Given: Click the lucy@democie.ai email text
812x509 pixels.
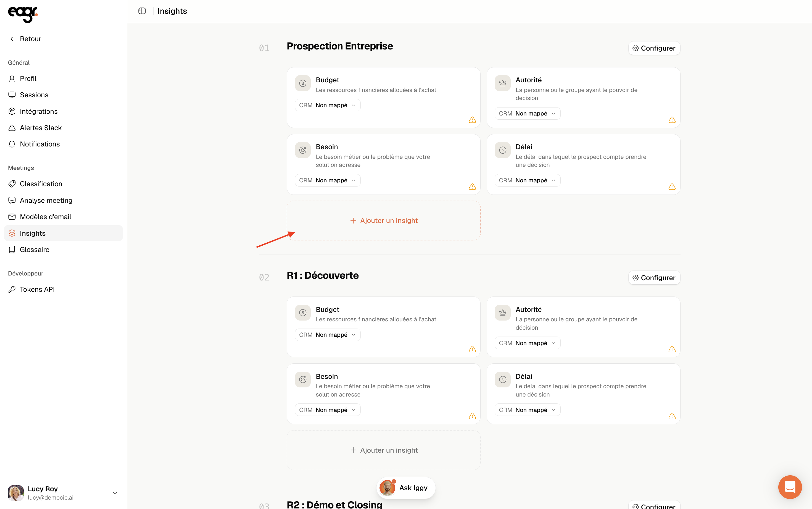Looking at the screenshot, I should click(51, 498).
